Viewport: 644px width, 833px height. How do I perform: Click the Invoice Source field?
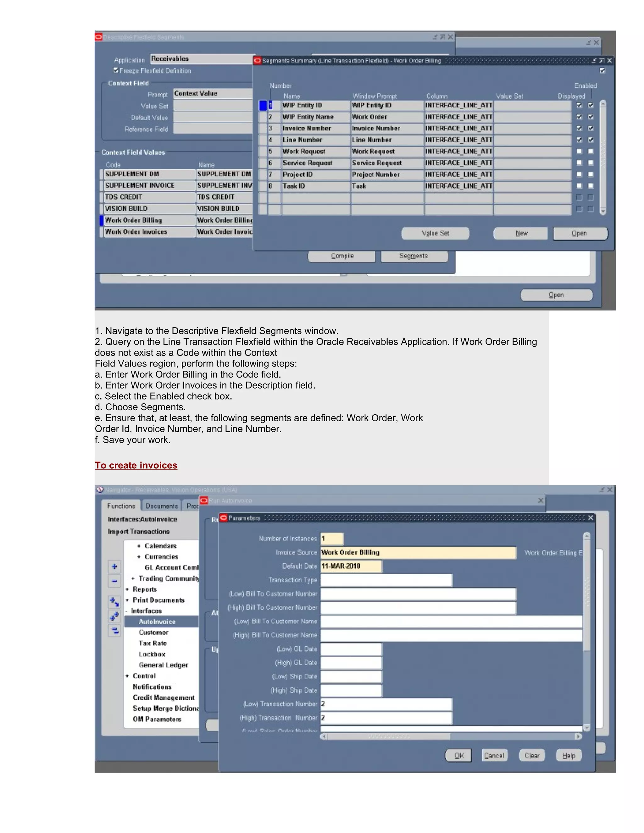pyautogui.click(x=418, y=553)
